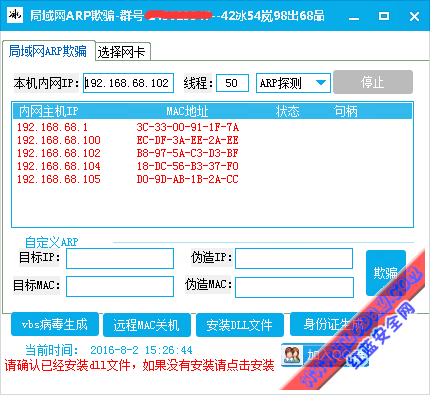Click the 目标MAC input field
The height and width of the screenshot is (395, 430).
120,286
